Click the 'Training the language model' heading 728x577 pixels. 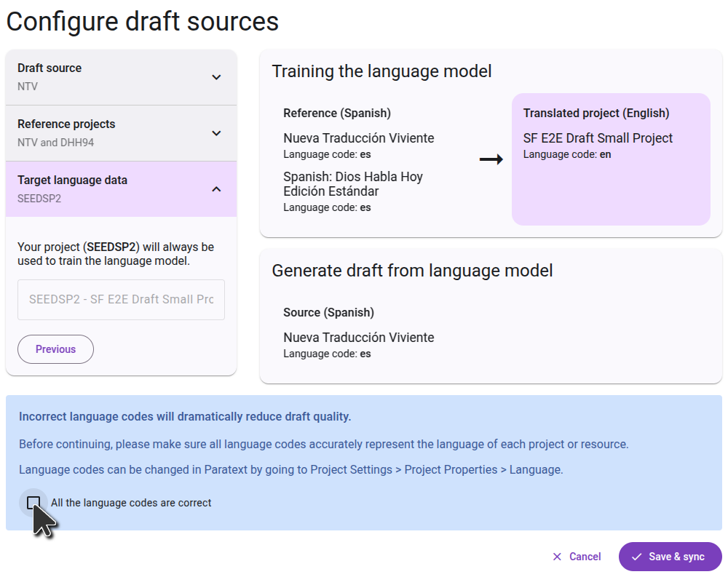pos(381,71)
